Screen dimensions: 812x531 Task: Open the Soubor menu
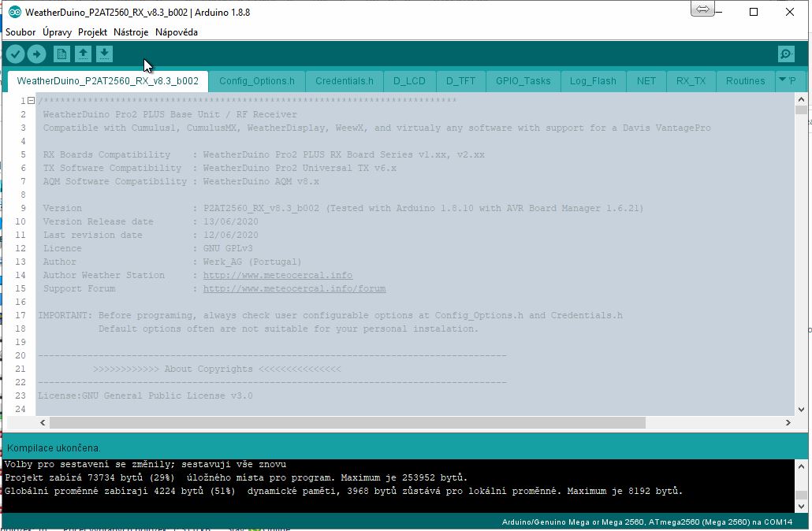point(20,32)
